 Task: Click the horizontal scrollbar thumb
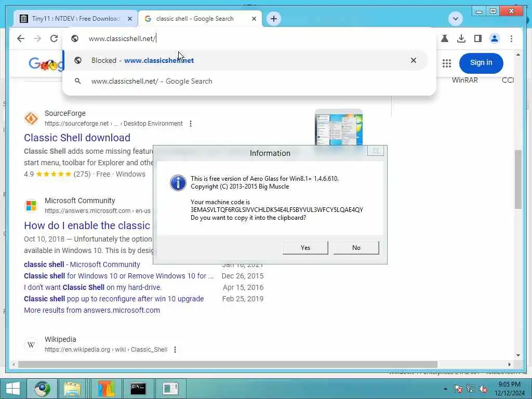[228, 364]
